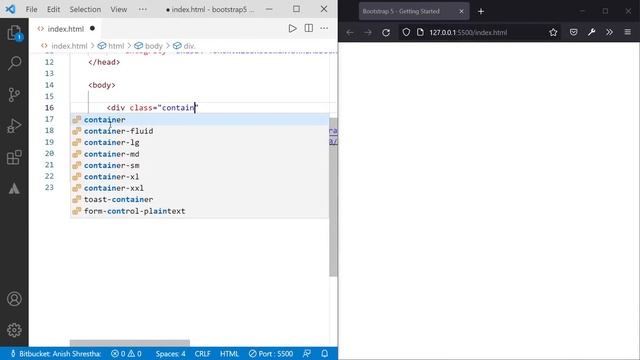Go back in the browser
This screenshot has width=640, height=360.
click(x=350, y=32)
